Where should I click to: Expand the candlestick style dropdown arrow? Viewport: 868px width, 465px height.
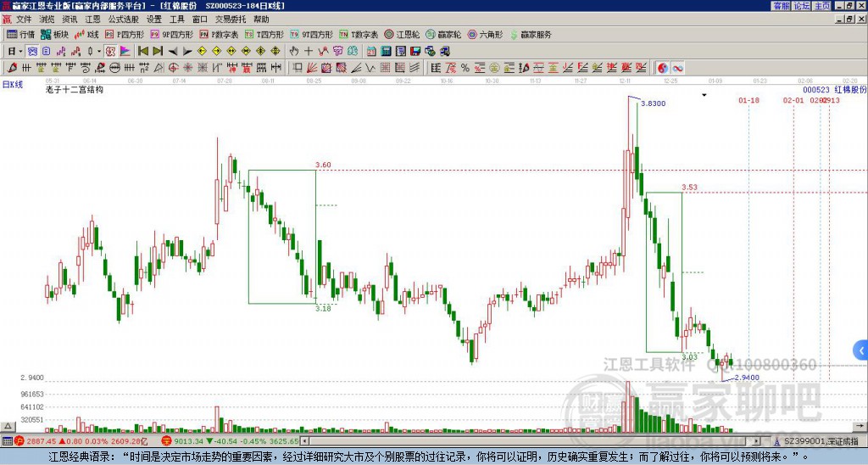point(98,51)
